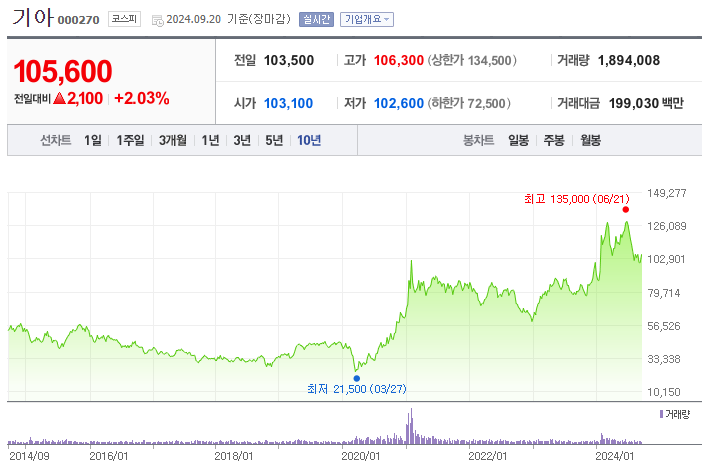Switch to the 3개월 line chart

[x=172, y=140]
